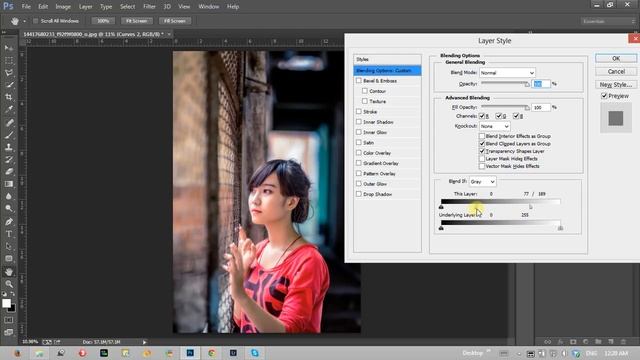Open the Essentials workspace dropdown

tap(607, 21)
